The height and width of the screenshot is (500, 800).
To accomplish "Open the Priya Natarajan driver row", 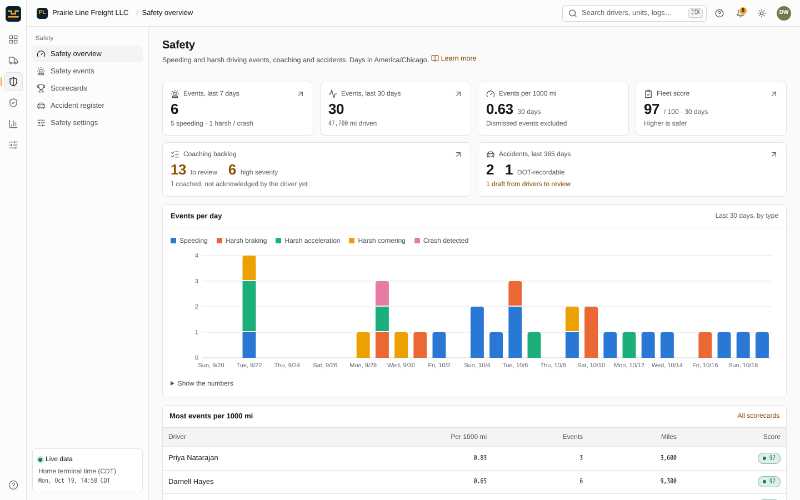I will [474, 458].
